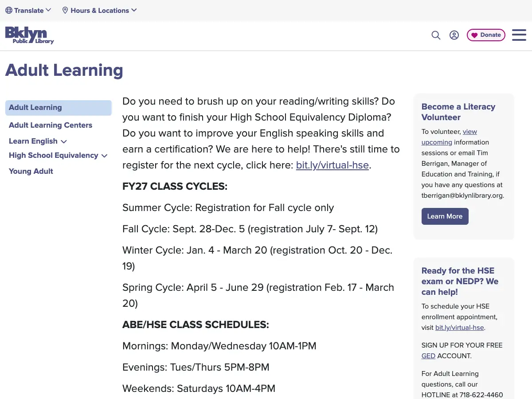532x399 pixels.
Task: Click the Donate button
Action: click(x=486, y=35)
